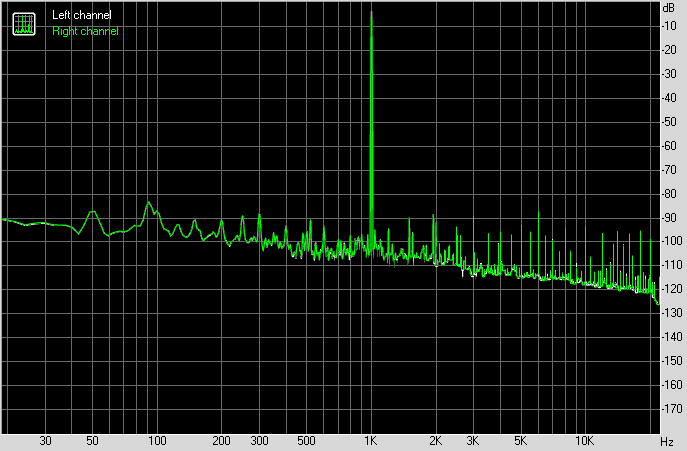The height and width of the screenshot is (451, 687).
Task: Click the 300 frequency axis label
Action: point(259,441)
